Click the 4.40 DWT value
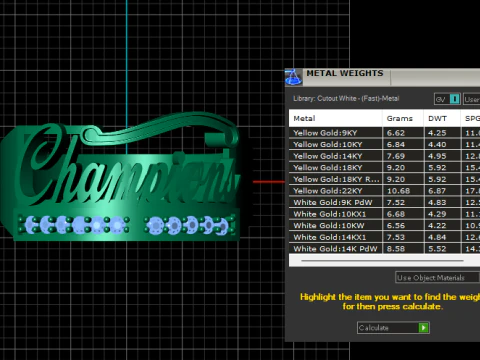This screenshot has width=480, height=360. (437, 145)
